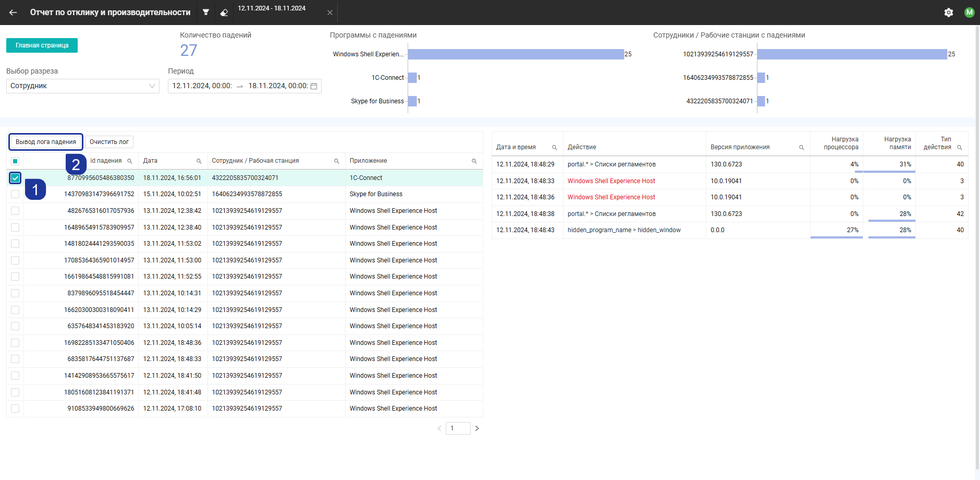Click Вывод лога падения button
The image size is (980, 480).
[x=46, y=142]
